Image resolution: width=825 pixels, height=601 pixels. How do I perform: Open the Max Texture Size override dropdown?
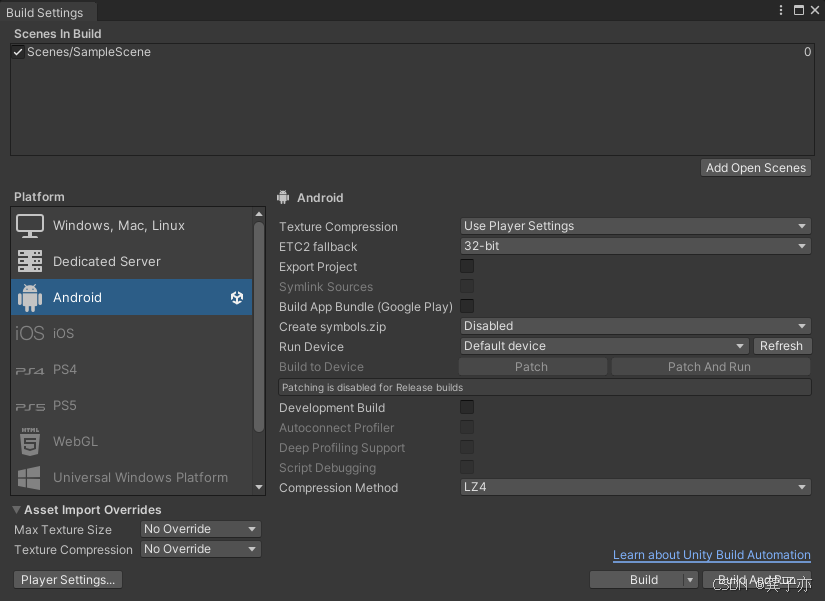(x=200, y=529)
